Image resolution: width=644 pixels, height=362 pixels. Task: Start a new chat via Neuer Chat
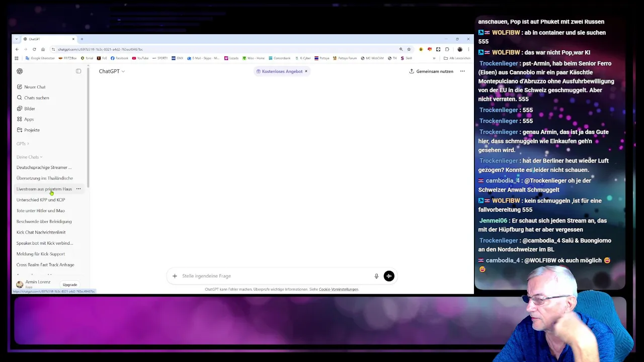pos(31,87)
